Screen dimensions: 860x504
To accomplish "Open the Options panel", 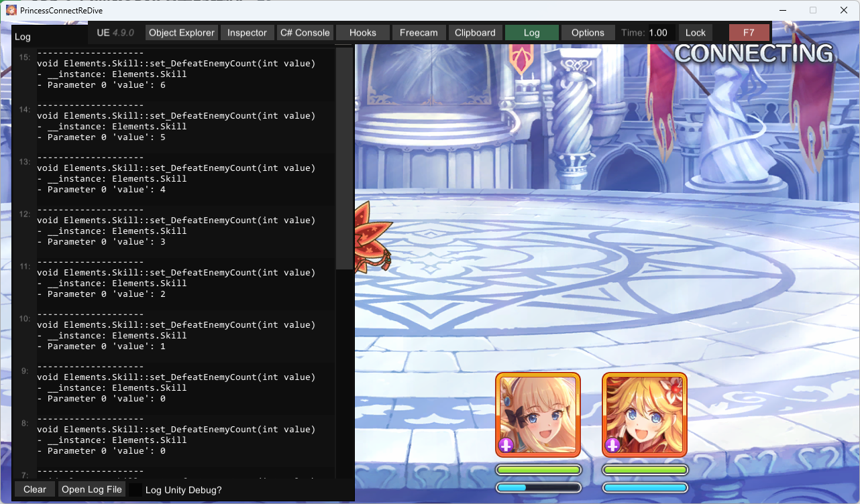I will [588, 33].
